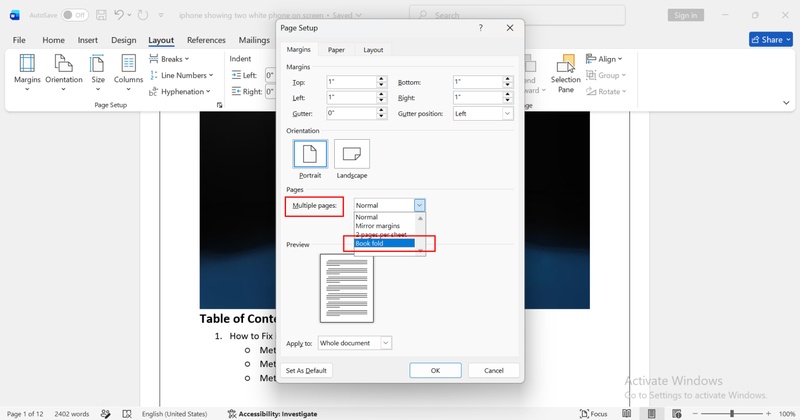Open Customize Quick Access Toolbar arrow
This screenshot has height=420, width=800.
[161, 15]
